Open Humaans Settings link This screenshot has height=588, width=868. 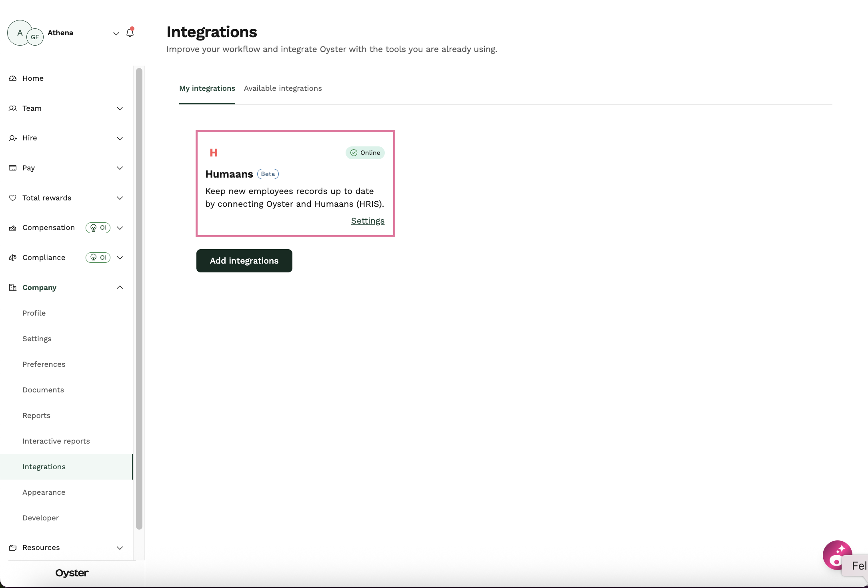tap(368, 221)
